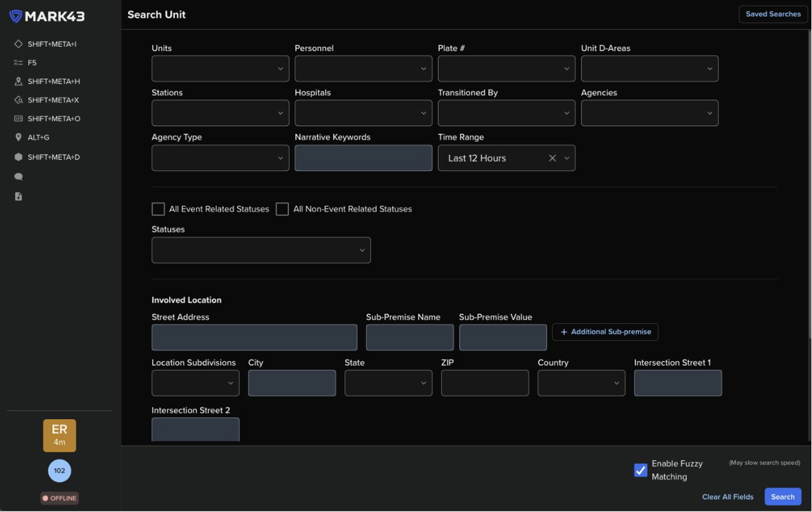The height and width of the screenshot is (512, 812).
Task: Check All Non-Event Related Statuses
Action: (x=282, y=209)
